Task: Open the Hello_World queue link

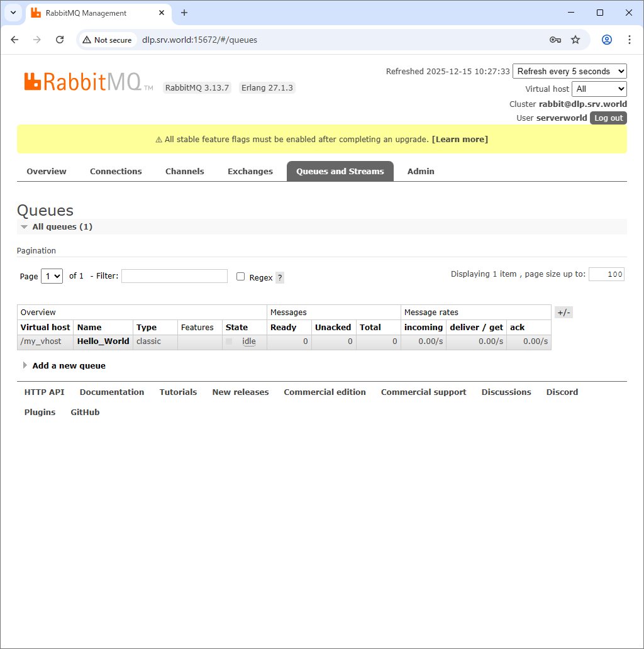Action: pyautogui.click(x=103, y=341)
